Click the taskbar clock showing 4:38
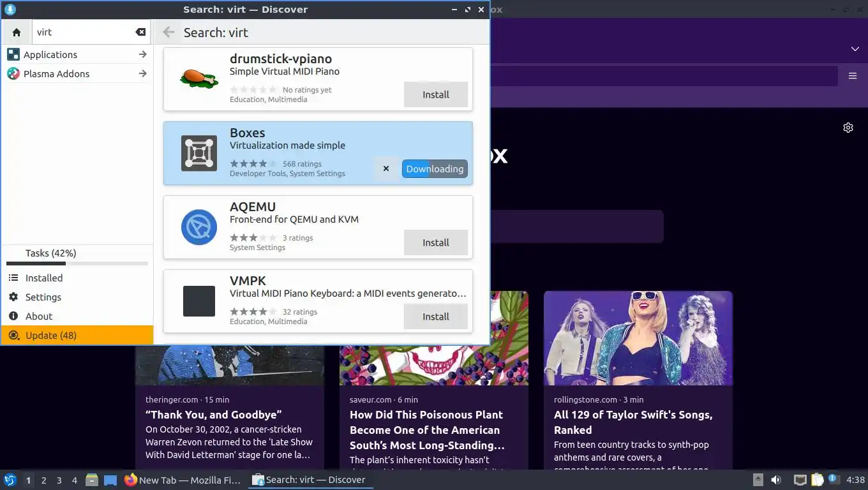This screenshot has height=490, width=868. [855, 480]
